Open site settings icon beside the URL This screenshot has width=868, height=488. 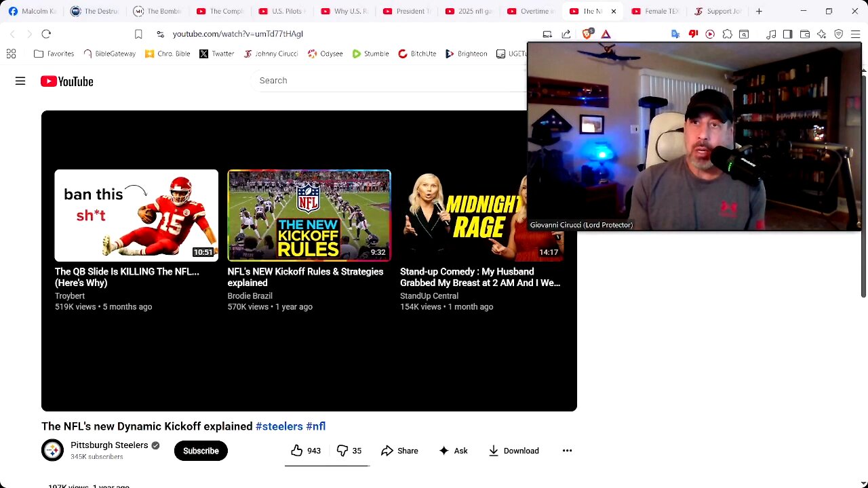pos(160,34)
